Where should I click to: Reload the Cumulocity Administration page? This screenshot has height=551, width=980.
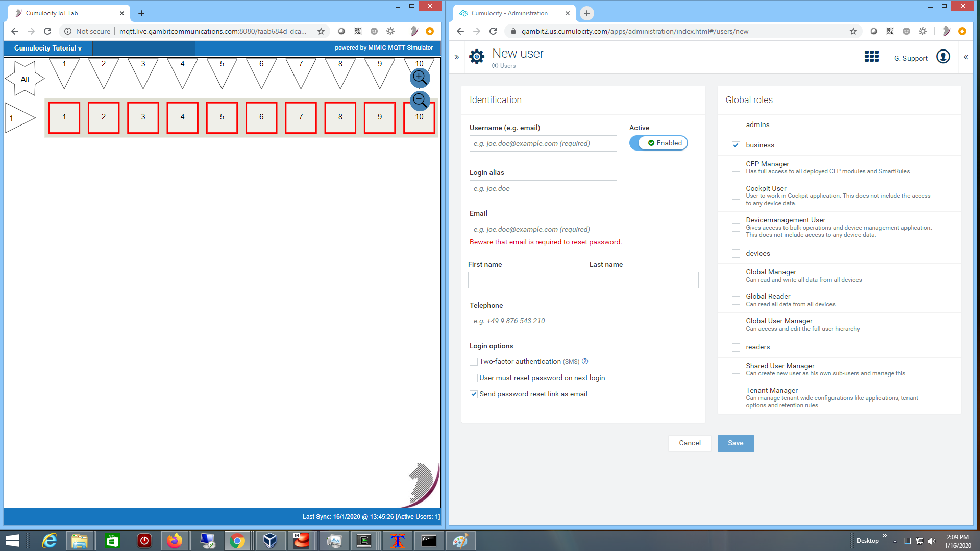tap(493, 31)
